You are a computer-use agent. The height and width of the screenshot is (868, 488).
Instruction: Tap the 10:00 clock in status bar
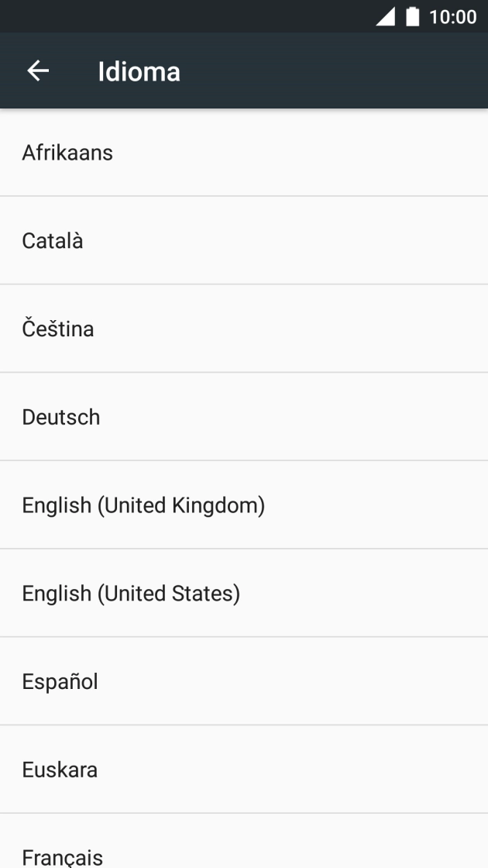click(x=452, y=16)
